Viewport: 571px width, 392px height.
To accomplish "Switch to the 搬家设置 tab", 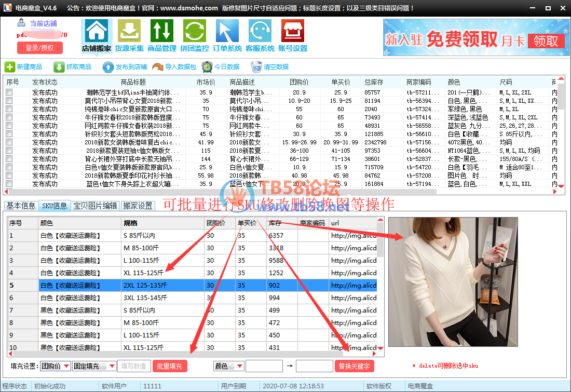I will [138, 206].
